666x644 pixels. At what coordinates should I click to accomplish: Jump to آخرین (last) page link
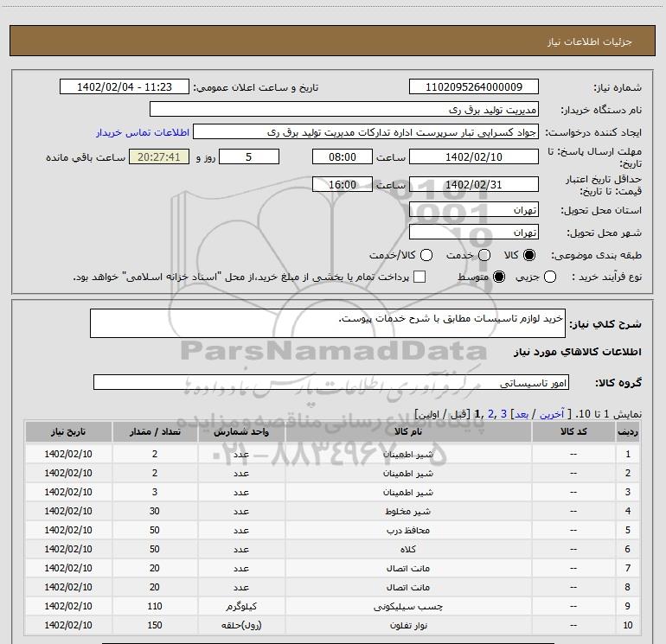pyautogui.click(x=552, y=414)
